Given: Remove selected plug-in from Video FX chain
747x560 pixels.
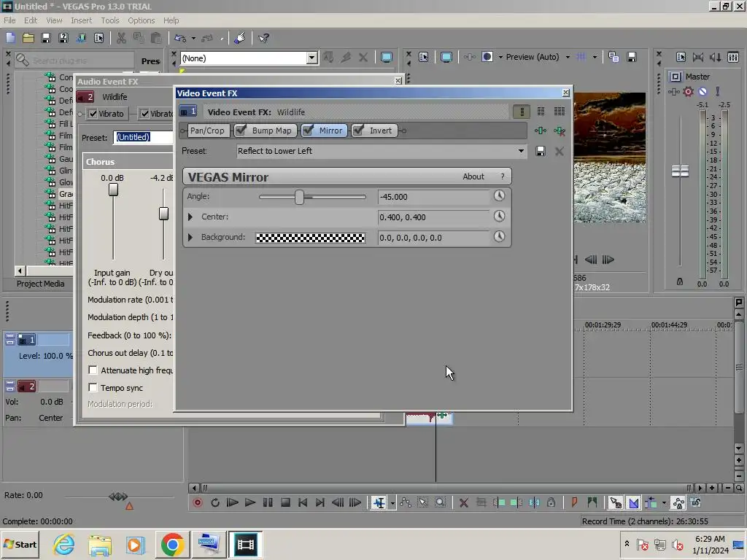Looking at the screenshot, I should pos(560,131).
